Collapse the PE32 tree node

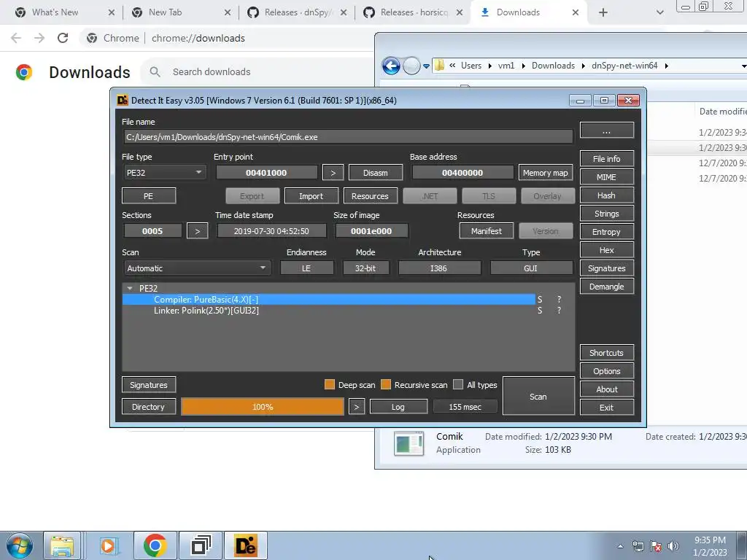(x=130, y=288)
